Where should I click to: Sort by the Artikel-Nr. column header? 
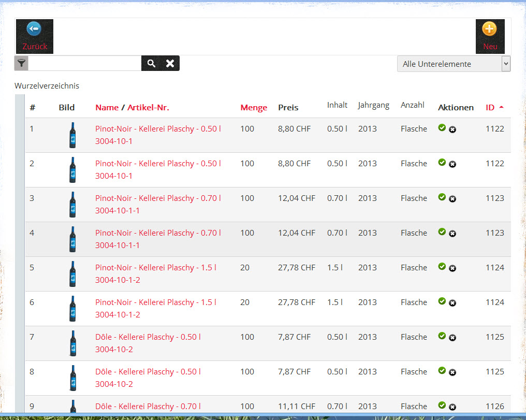coord(148,107)
